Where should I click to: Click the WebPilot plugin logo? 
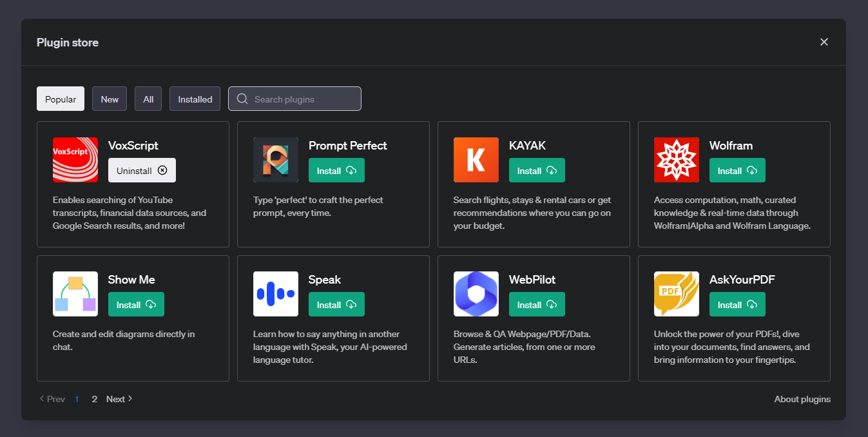click(x=476, y=294)
